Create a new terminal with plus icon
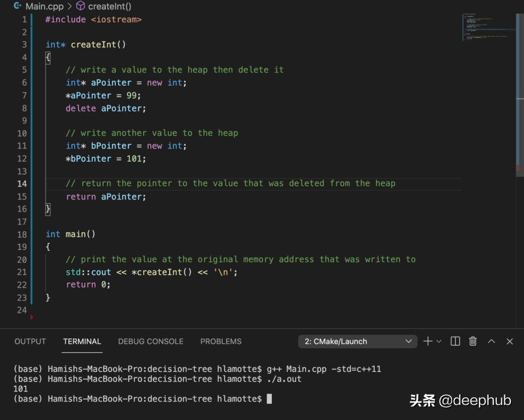 point(428,342)
